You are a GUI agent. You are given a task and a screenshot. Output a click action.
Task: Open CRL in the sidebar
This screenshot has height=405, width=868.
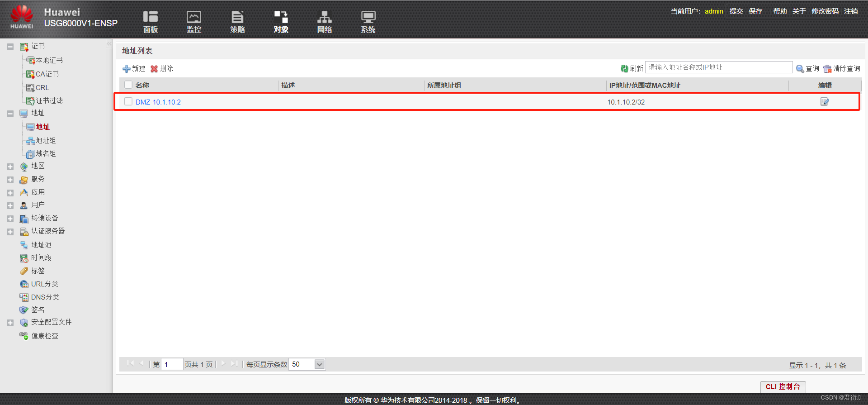pos(42,87)
